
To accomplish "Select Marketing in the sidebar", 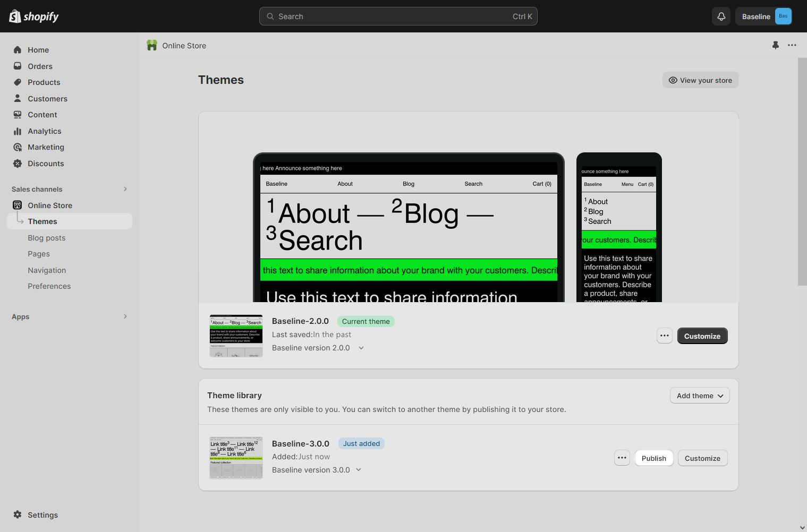I will coord(46,147).
